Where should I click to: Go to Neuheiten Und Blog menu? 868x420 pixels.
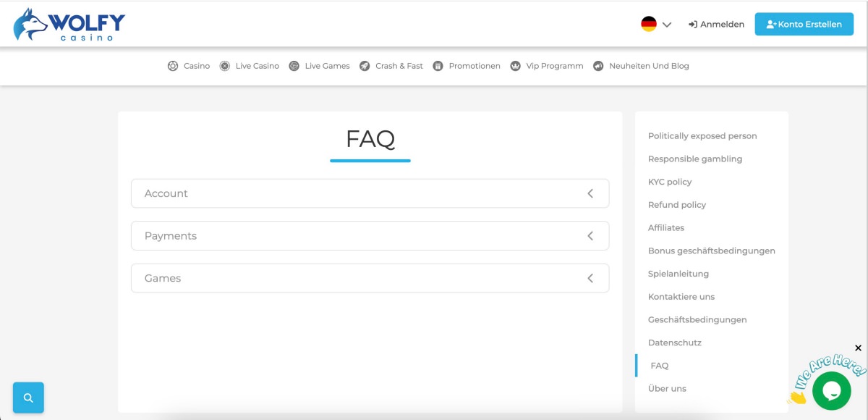[648, 66]
